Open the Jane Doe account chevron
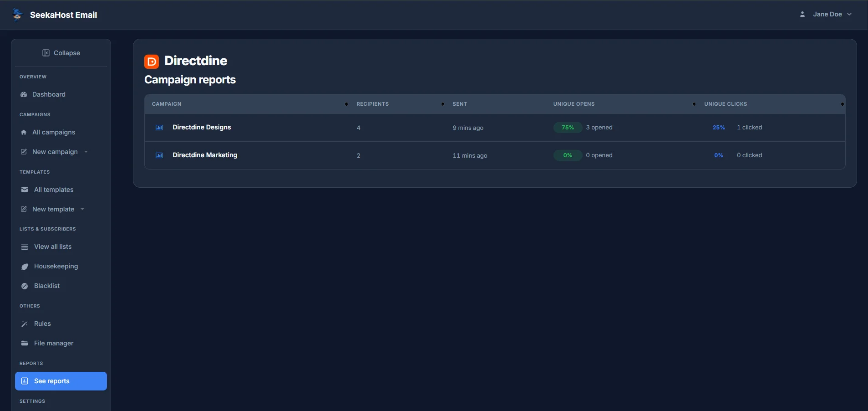868x411 pixels. click(x=849, y=15)
